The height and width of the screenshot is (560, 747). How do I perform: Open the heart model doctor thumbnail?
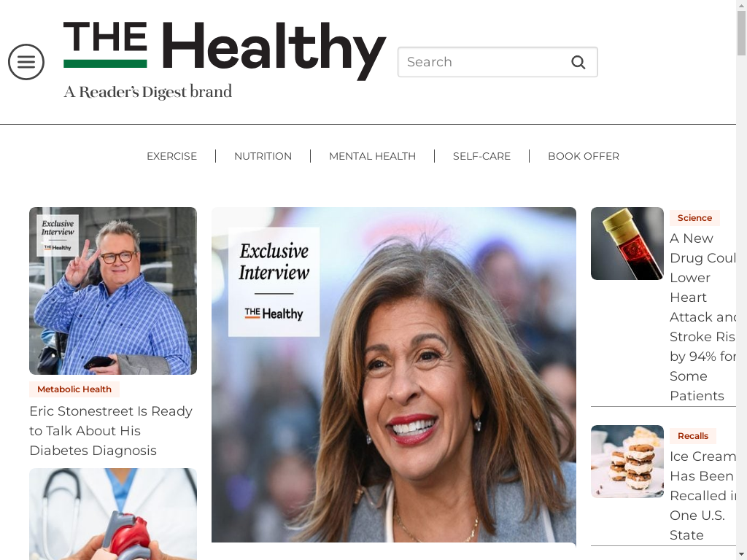113,514
